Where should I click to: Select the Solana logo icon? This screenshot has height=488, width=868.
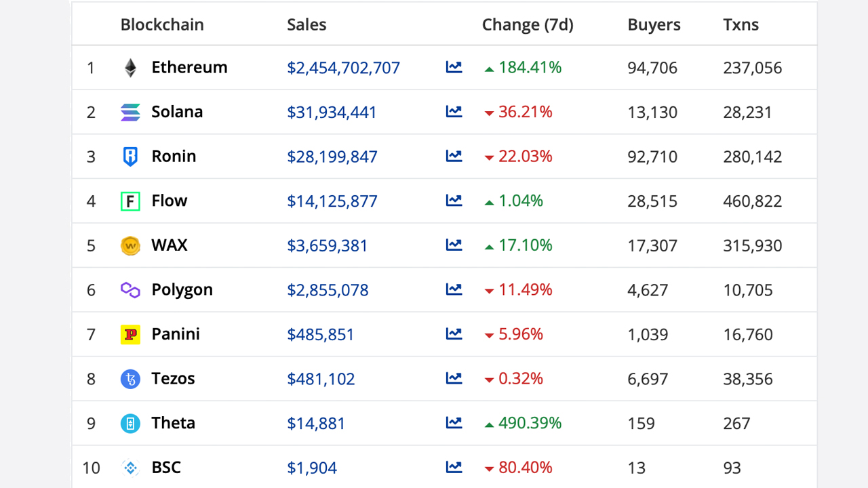pos(130,112)
